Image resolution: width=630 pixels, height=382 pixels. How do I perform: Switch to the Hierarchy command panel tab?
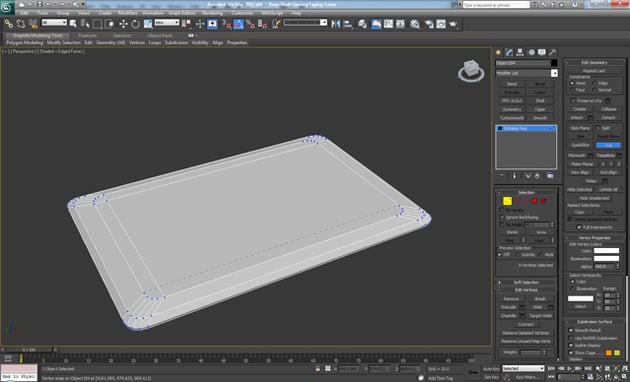[520, 52]
